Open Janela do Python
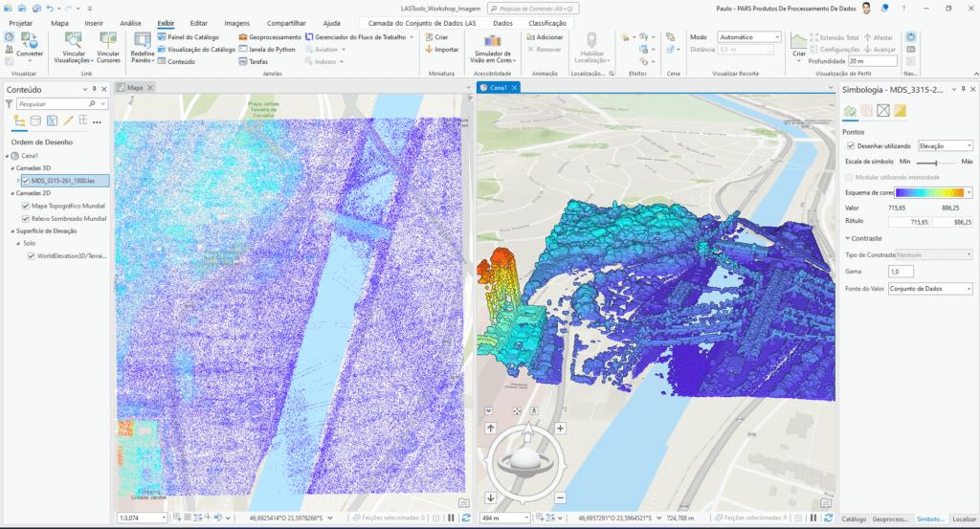 click(x=267, y=49)
